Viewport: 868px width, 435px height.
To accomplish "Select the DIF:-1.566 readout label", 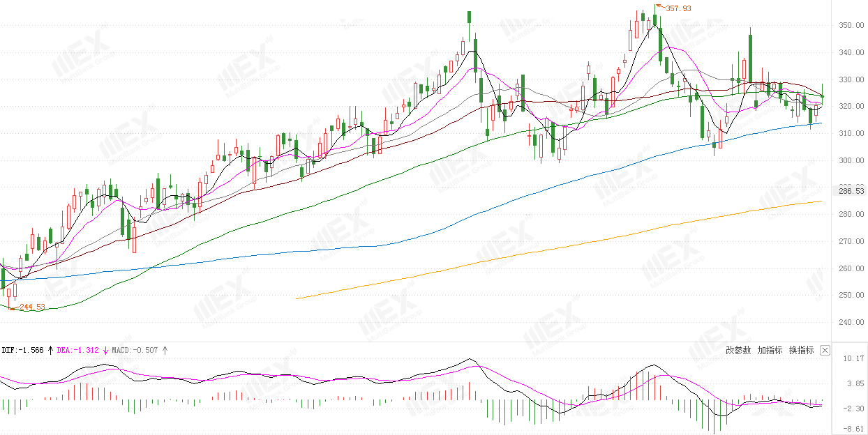I will click(x=23, y=350).
